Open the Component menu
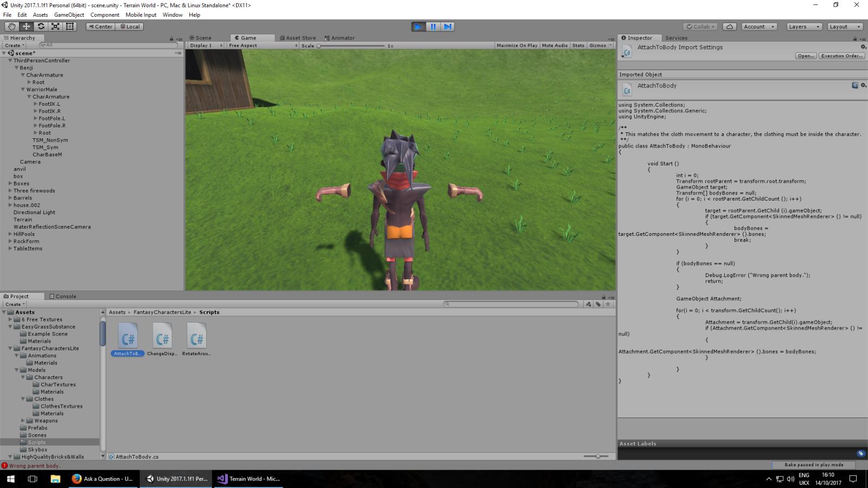 105,15
